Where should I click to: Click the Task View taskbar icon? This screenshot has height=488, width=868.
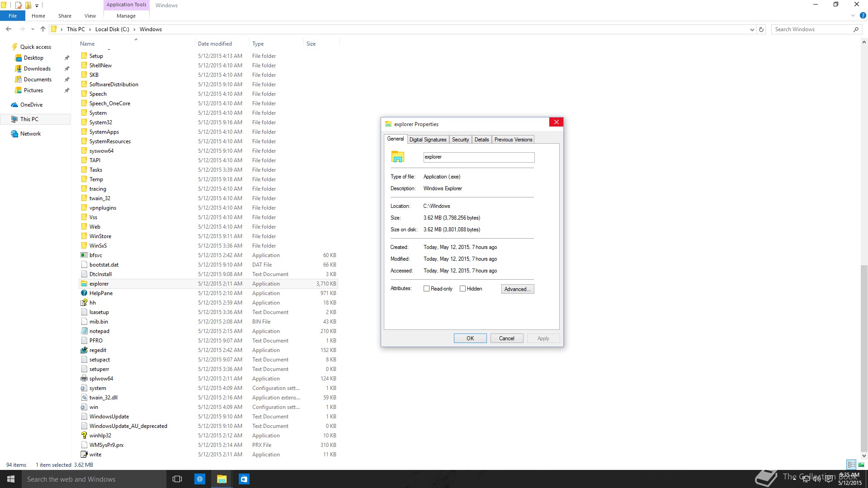(177, 479)
